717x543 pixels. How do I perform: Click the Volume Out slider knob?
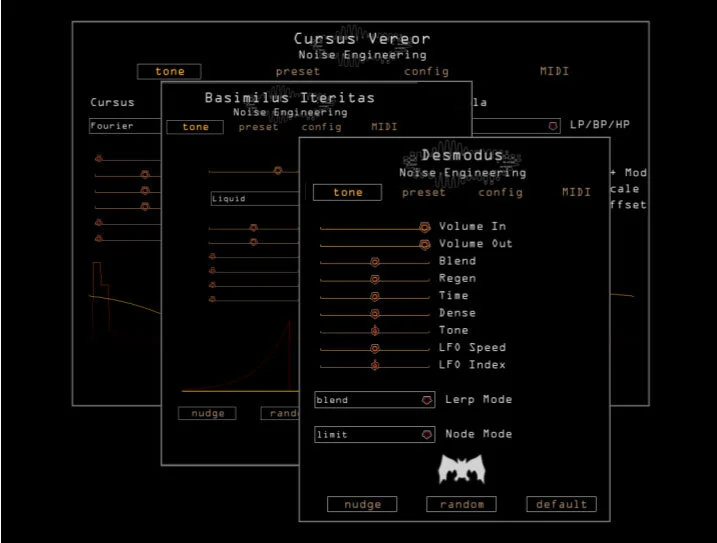pos(425,245)
